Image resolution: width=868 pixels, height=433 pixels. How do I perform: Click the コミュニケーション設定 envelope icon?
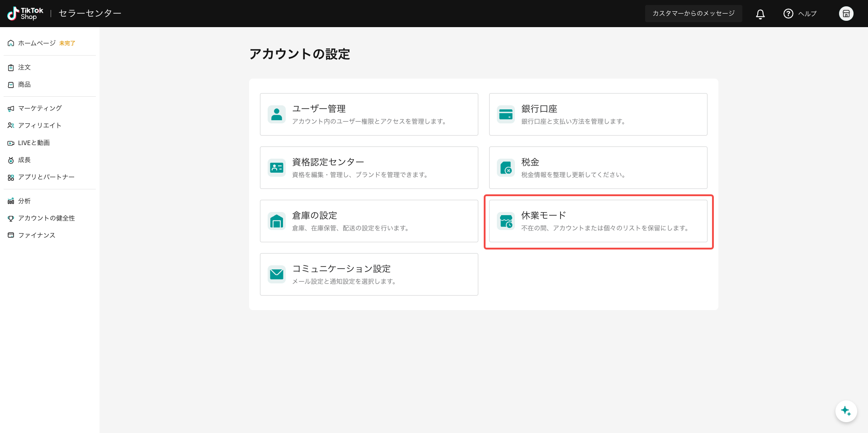(x=277, y=274)
